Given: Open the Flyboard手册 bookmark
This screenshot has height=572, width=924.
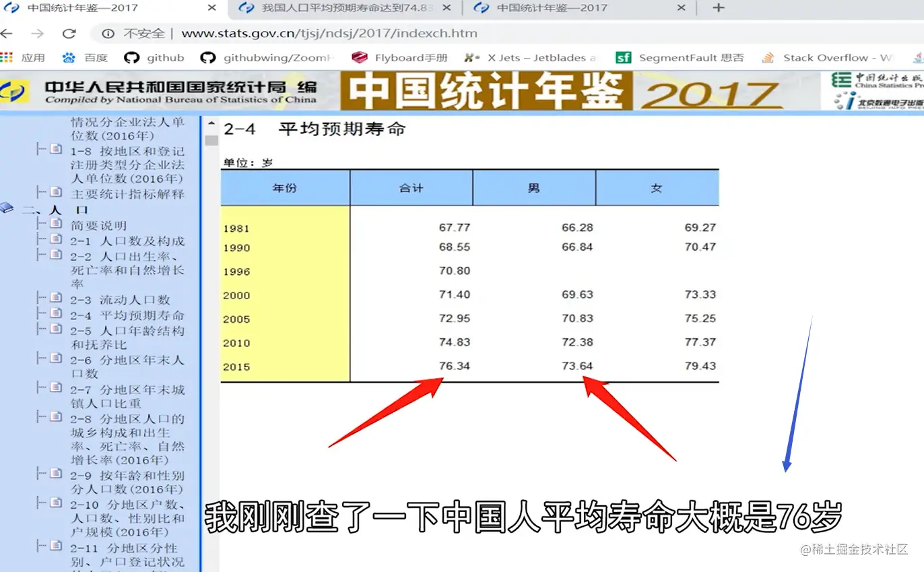Looking at the screenshot, I should coord(399,57).
